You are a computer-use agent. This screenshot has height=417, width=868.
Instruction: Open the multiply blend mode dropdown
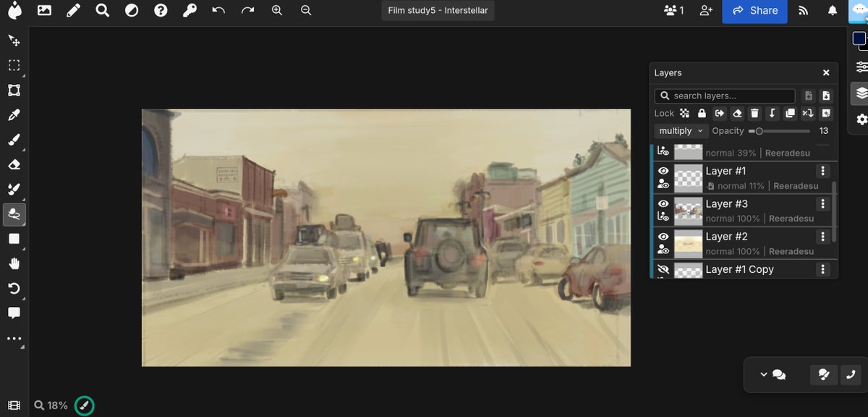(681, 131)
